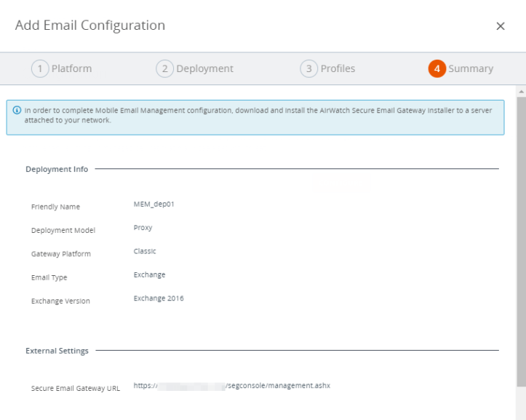Click the step 2 circle icon
Screen dimensions: 526x420
pos(164,68)
